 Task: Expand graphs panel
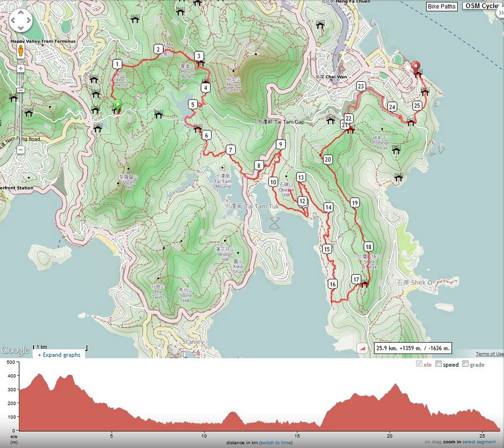(x=59, y=355)
